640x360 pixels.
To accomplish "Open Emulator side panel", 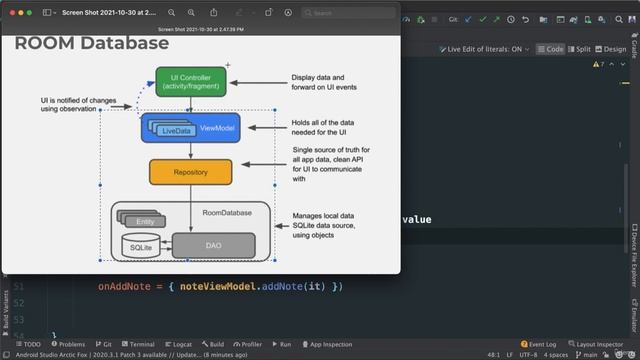I will 634,316.
